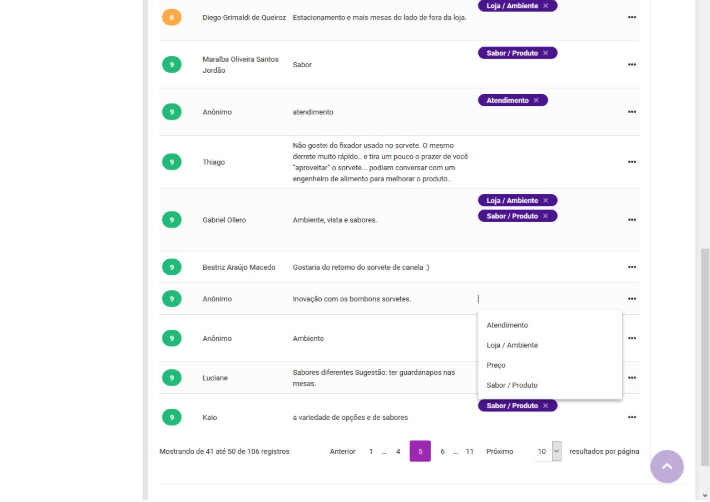The width and height of the screenshot is (710, 502).
Task: Go to the Próximo page
Action: (x=499, y=452)
